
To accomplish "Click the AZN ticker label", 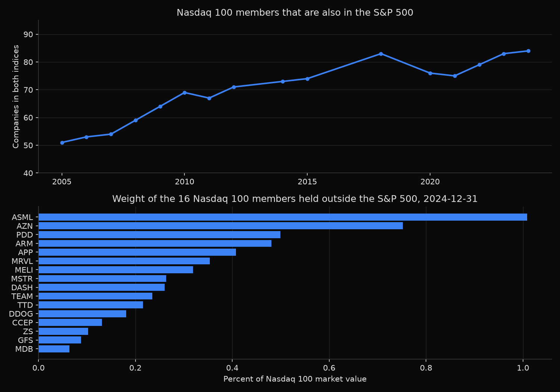I will tap(25, 226).
